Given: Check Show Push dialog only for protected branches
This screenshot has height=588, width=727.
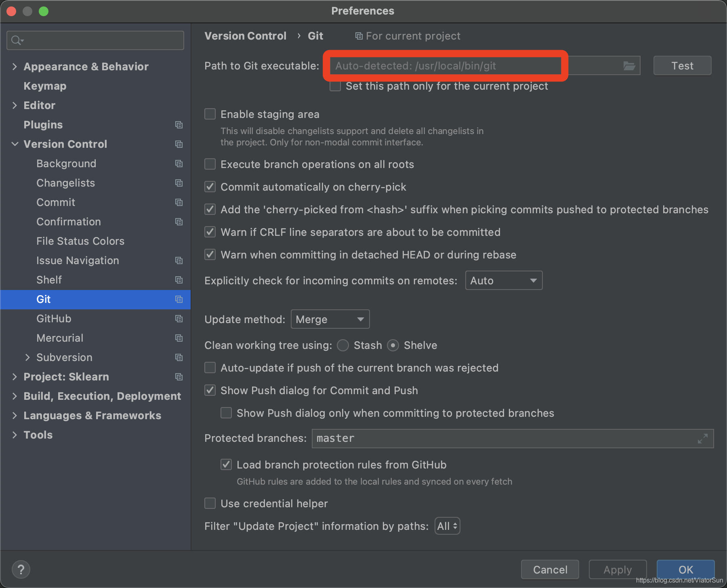Looking at the screenshot, I should (226, 413).
